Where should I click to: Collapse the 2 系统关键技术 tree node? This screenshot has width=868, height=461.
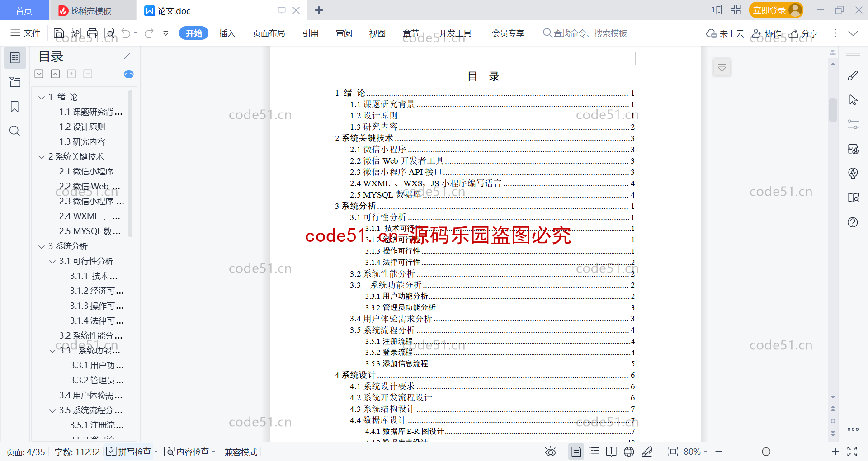tap(42, 157)
